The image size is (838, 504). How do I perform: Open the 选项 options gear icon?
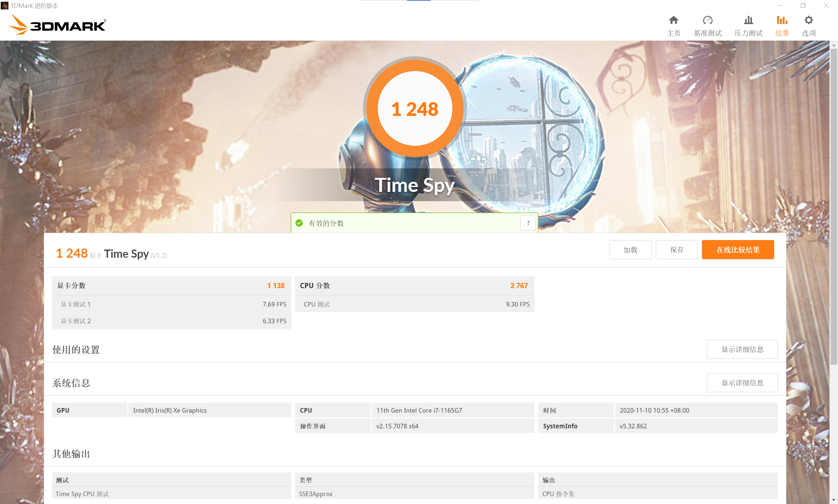tap(809, 20)
